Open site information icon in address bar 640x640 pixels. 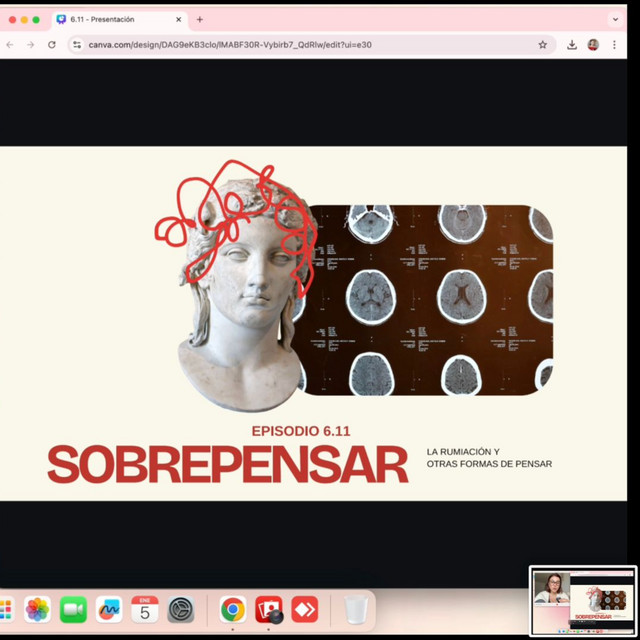coord(77,45)
